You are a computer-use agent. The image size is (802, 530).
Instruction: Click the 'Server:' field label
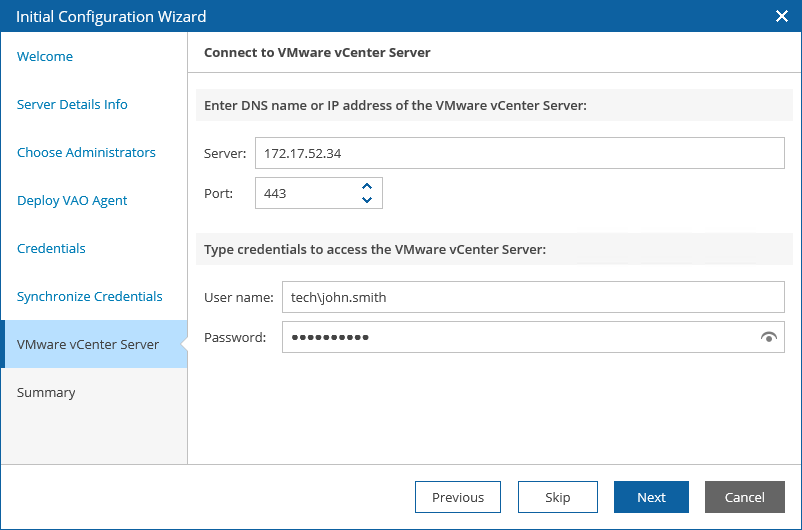pyautogui.click(x=225, y=153)
